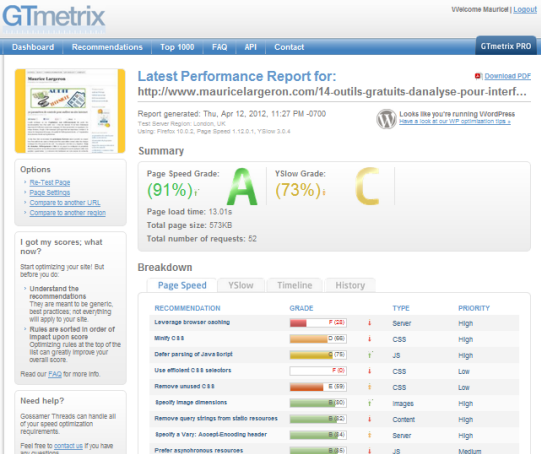Click the Download PDF link
The width and height of the screenshot is (541, 454).
pyautogui.click(x=508, y=76)
